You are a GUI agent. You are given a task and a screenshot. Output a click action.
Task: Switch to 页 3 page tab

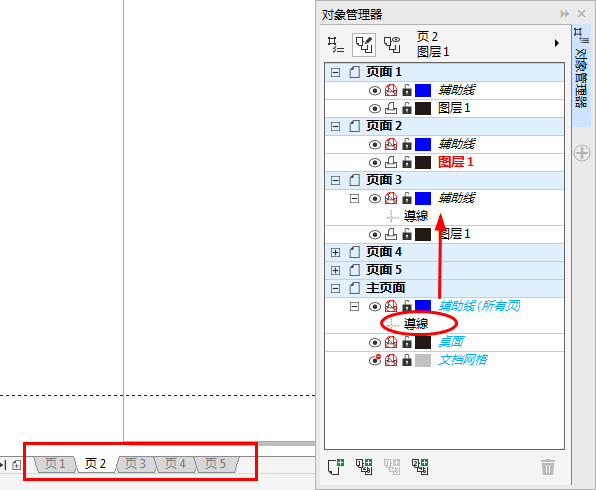[135, 464]
